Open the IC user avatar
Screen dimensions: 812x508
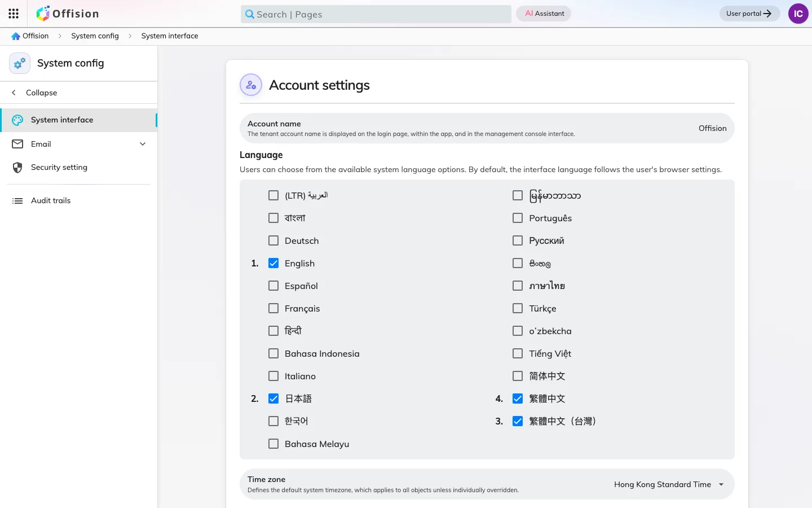point(798,14)
